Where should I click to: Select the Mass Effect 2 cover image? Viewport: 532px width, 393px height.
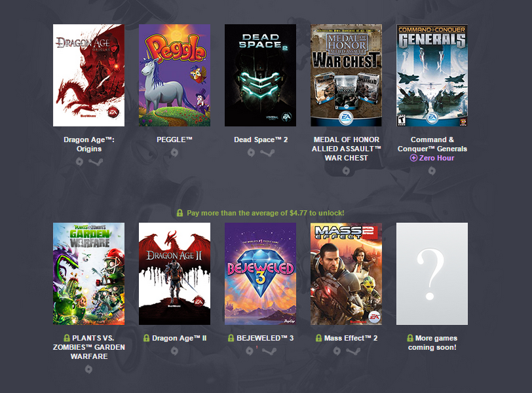(x=346, y=274)
